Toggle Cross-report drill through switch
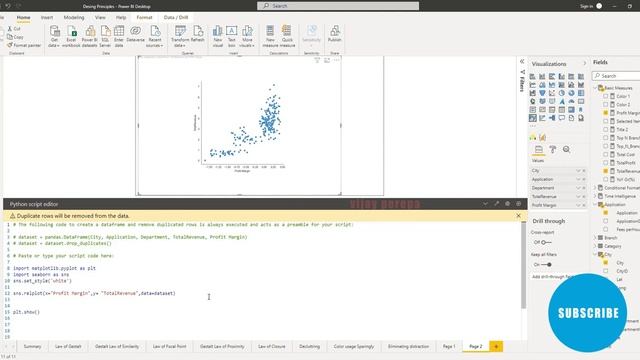Image resolution: width=640 pixels, height=360 pixels. [546, 242]
